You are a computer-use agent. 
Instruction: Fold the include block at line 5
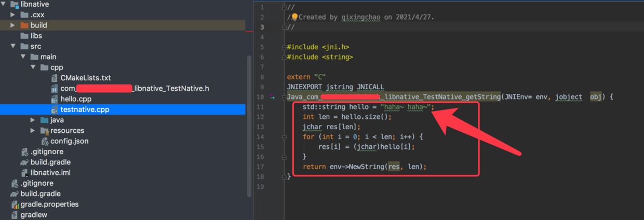(x=284, y=47)
